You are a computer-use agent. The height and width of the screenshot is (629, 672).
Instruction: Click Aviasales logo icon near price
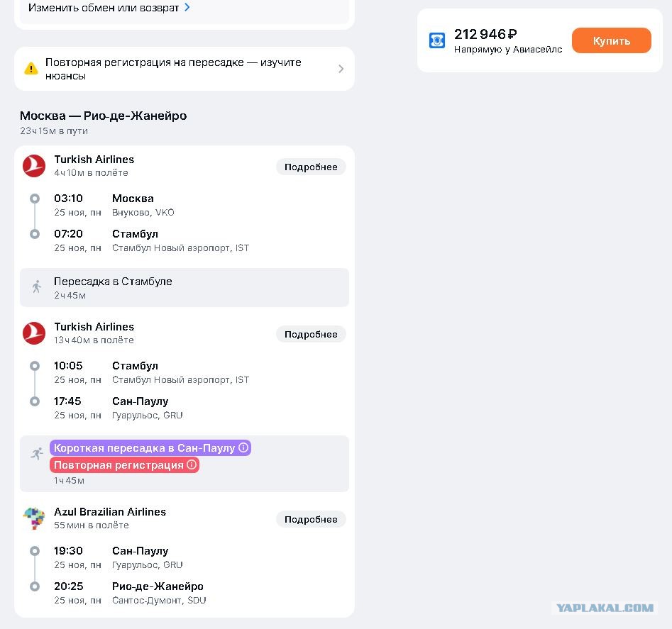pyautogui.click(x=436, y=40)
